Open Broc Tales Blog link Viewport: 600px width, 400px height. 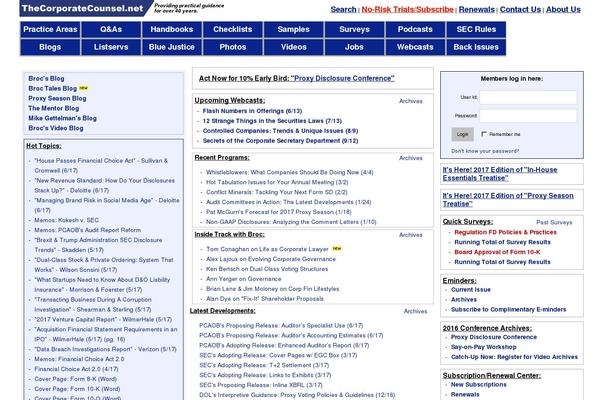(52, 88)
